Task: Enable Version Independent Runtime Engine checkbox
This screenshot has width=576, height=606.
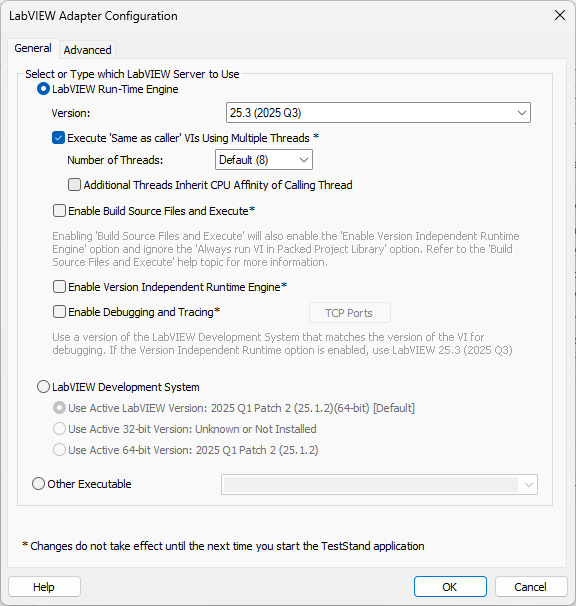Action: pos(59,287)
